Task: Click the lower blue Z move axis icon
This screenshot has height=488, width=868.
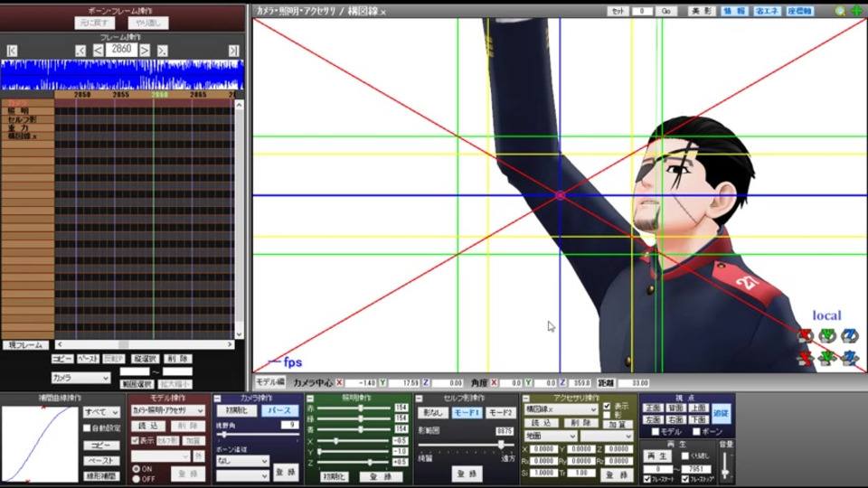Action: (x=850, y=358)
